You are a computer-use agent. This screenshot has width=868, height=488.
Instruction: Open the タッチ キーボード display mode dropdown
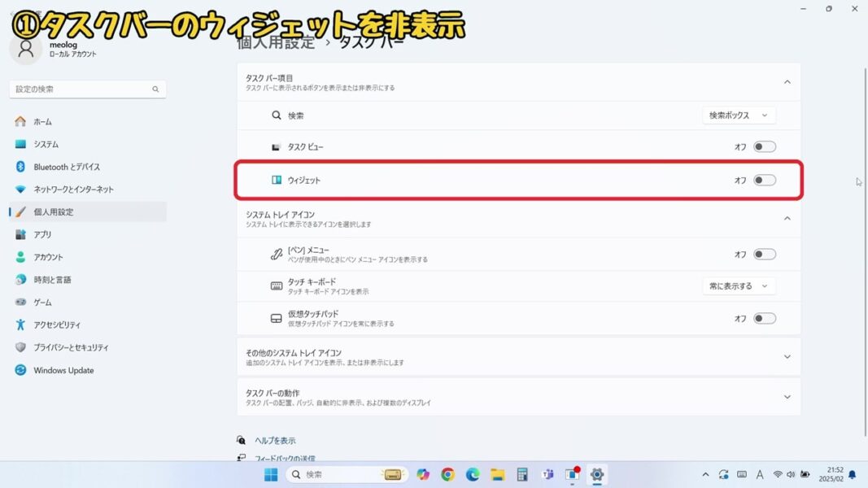(739, 285)
